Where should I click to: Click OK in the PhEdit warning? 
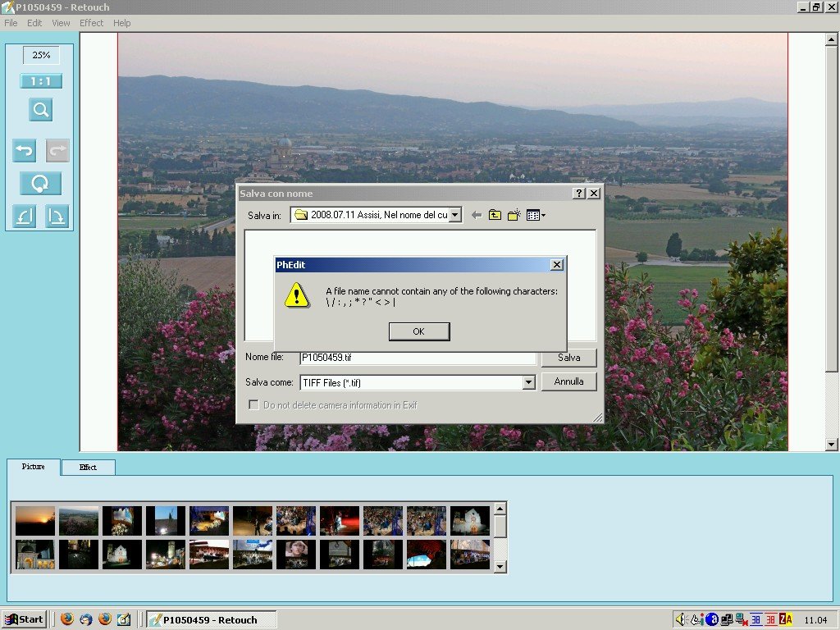419,331
